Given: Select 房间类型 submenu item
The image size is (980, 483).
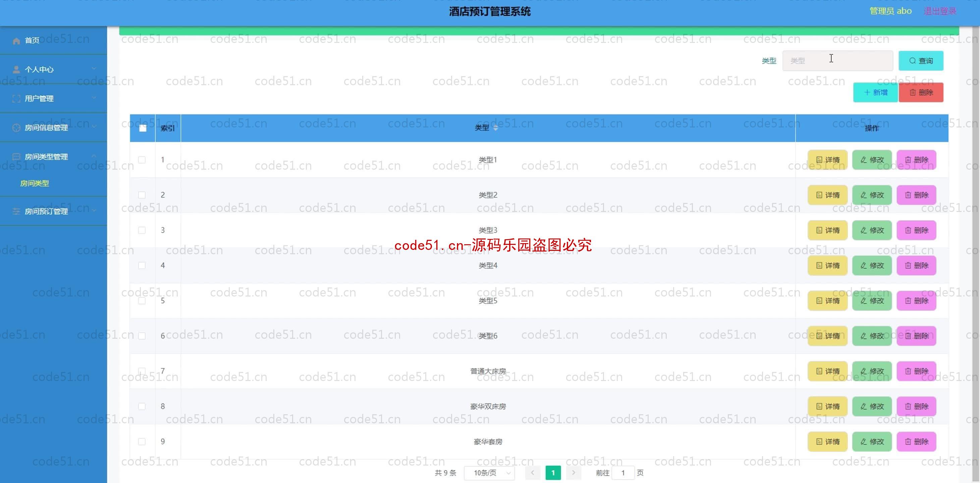Looking at the screenshot, I should coord(35,183).
